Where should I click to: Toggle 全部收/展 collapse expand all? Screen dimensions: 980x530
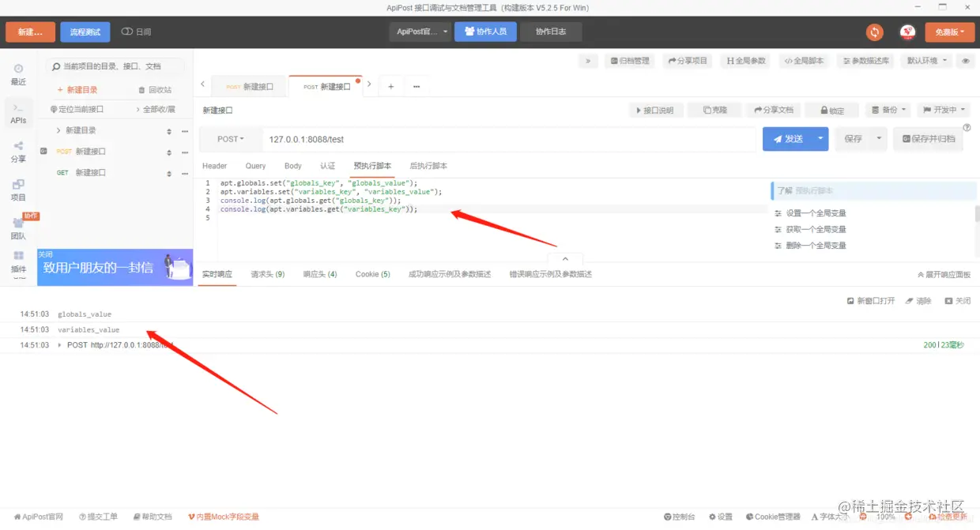tap(156, 109)
